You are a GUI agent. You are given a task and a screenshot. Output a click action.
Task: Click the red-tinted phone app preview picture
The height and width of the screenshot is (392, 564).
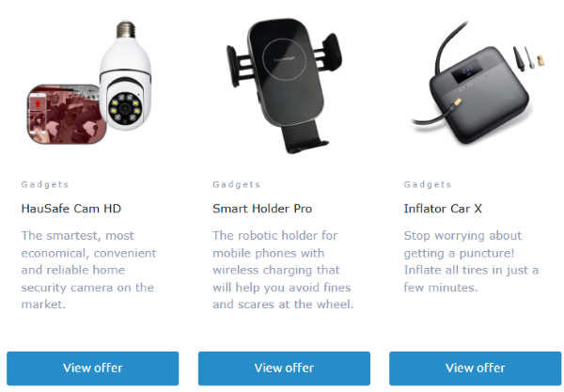click(x=67, y=115)
